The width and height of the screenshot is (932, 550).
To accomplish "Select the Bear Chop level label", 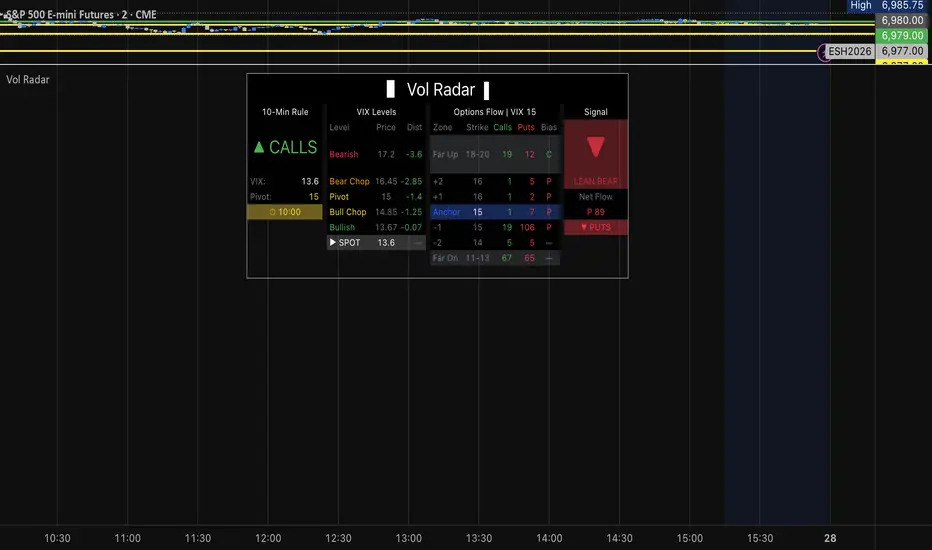I will coord(350,181).
